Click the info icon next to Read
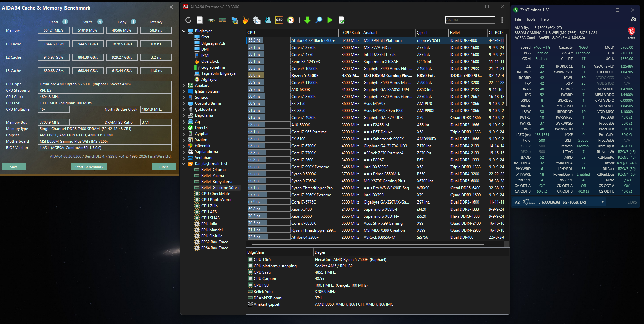 pyautogui.click(x=65, y=22)
